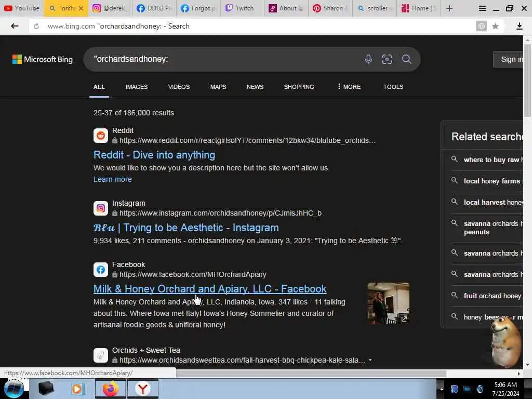Open browser downloads arrow icon
The width and height of the screenshot is (532, 399).
coord(519,26)
